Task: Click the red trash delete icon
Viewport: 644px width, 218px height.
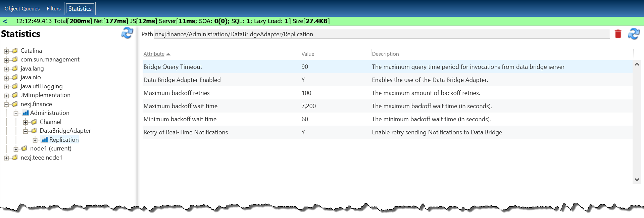Action: 618,34
